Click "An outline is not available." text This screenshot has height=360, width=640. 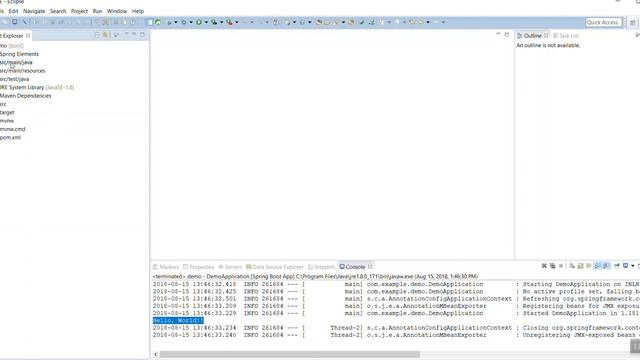pos(548,45)
